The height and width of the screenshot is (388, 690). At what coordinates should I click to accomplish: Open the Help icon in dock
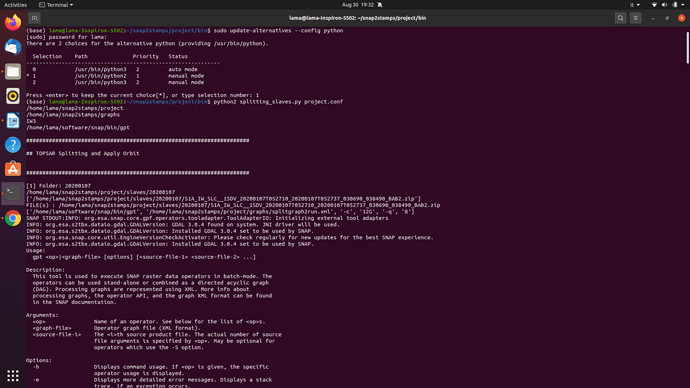tap(13, 145)
